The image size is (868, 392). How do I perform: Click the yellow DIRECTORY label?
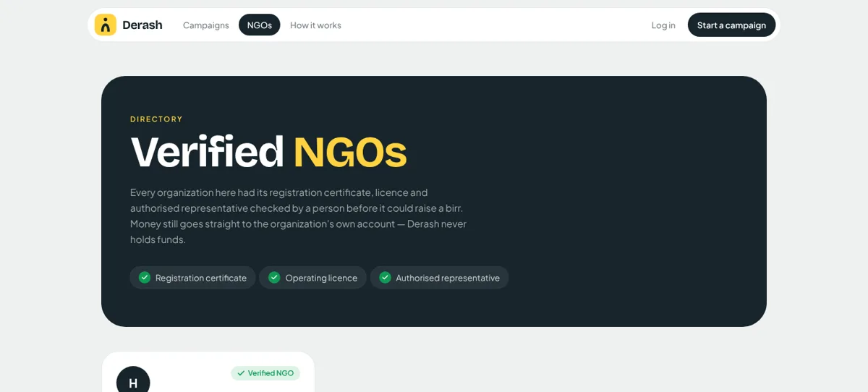pos(156,119)
